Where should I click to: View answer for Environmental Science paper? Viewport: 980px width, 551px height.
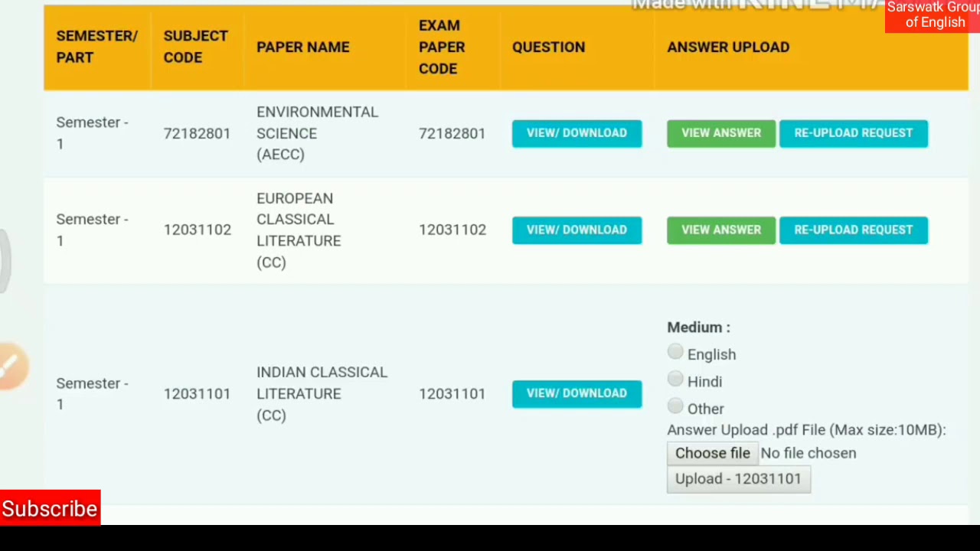(721, 133)
